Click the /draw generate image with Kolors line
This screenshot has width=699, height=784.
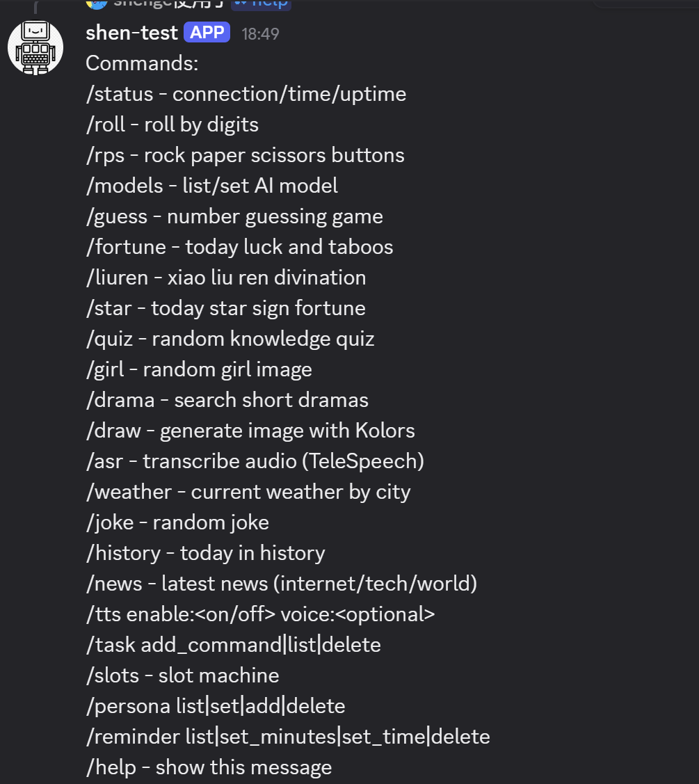[x=250, y=431]
